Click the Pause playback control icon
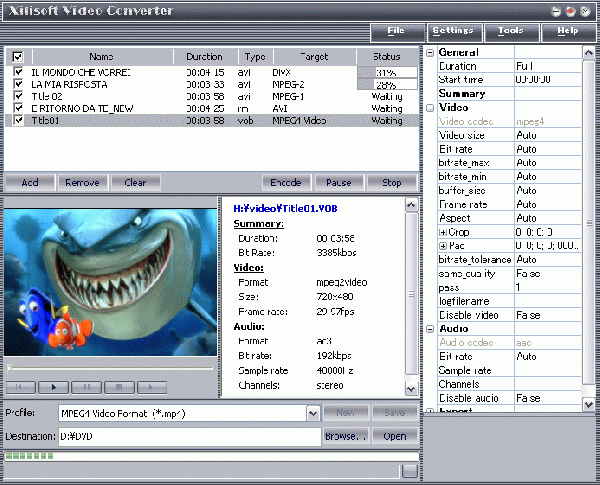The height and width of the screenshot is (485, 600). pyautogui.click(x=86, y=386)
